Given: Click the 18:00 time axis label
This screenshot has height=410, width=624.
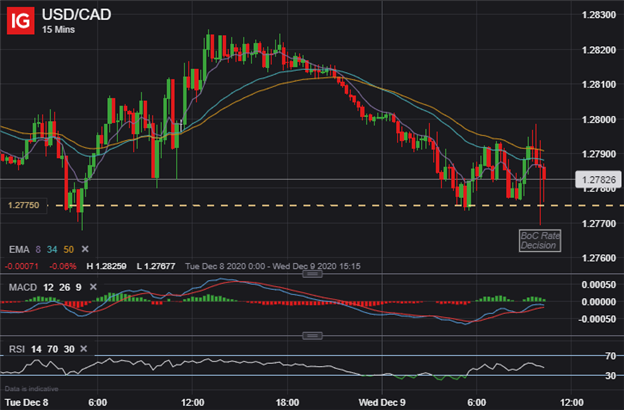Looking at the screenshot, I should 287,402.
